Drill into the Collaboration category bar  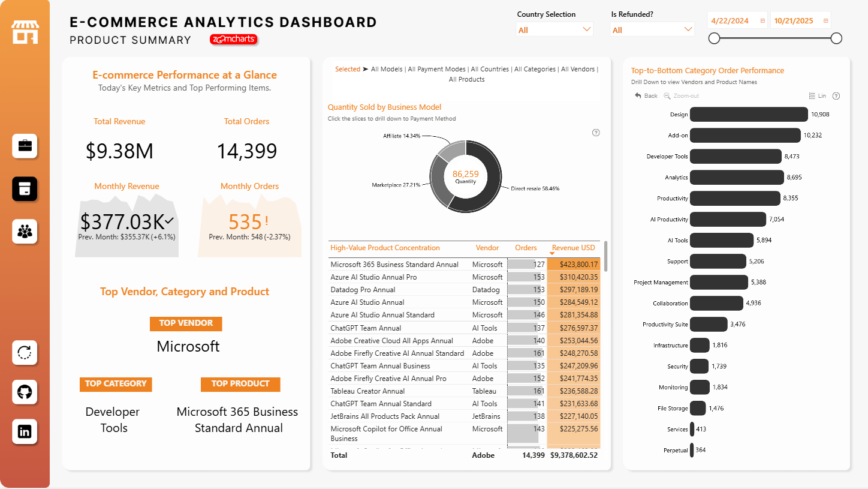pos(716,303)
